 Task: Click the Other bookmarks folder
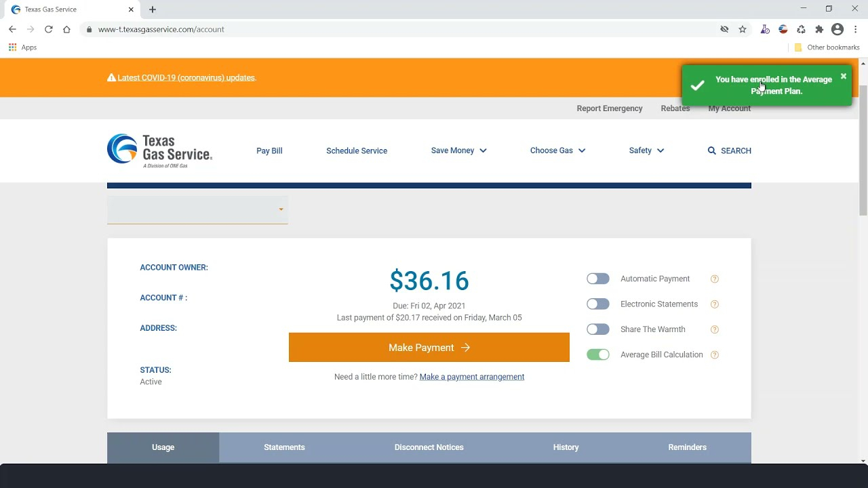pyautogui.click(x=827, y=47)
